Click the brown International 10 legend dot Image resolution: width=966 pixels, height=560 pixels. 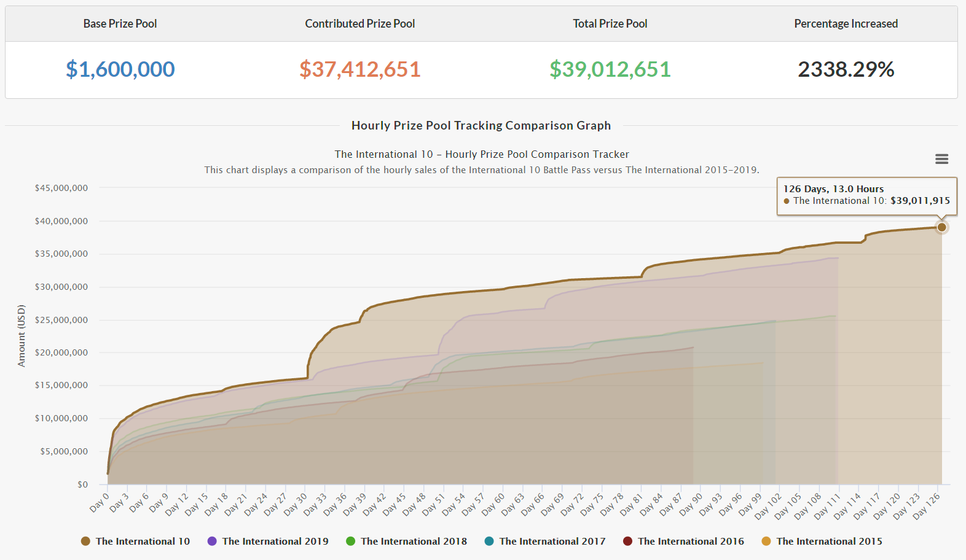pyautogui.click(x=85, y=541)
